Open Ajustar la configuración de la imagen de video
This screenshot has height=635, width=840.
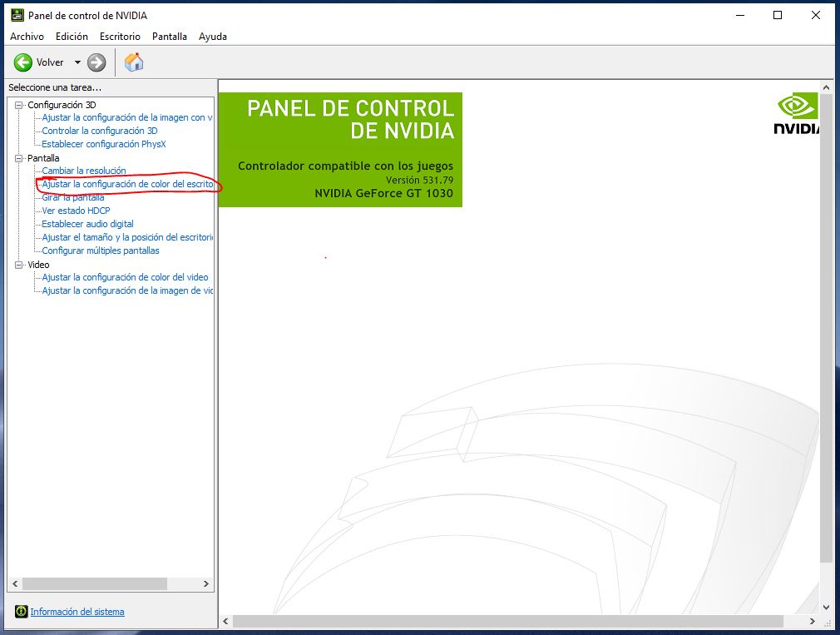coord(127,290)
